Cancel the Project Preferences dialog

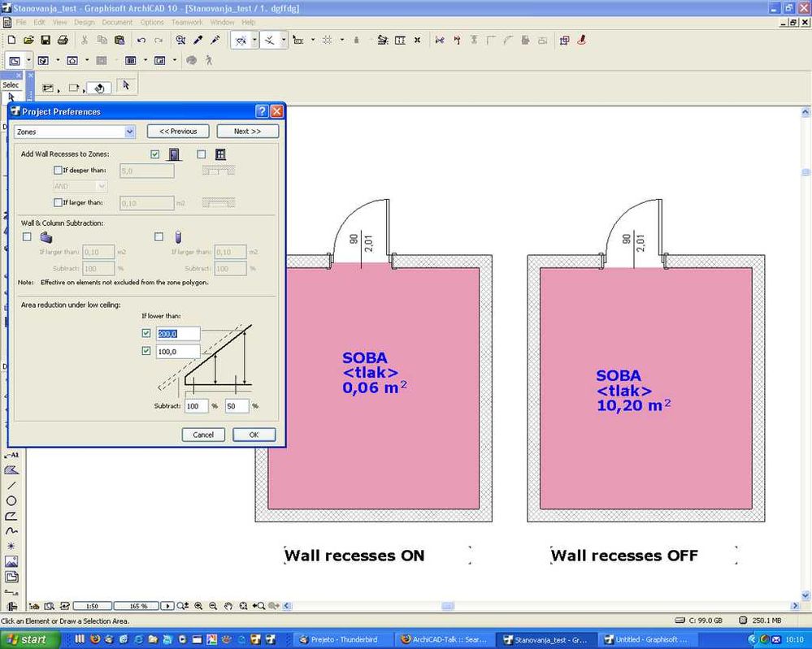coord(203,435)
